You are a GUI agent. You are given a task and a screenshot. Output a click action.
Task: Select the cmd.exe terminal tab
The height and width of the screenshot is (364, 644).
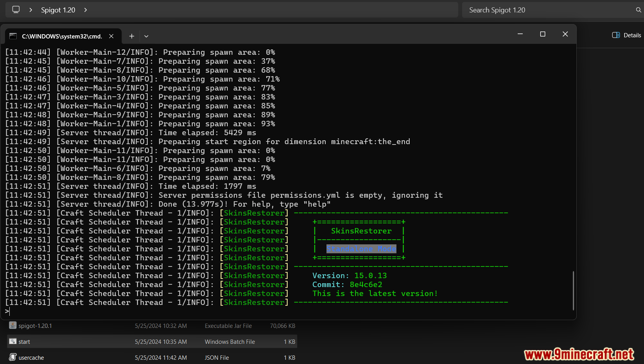(63, 36)
